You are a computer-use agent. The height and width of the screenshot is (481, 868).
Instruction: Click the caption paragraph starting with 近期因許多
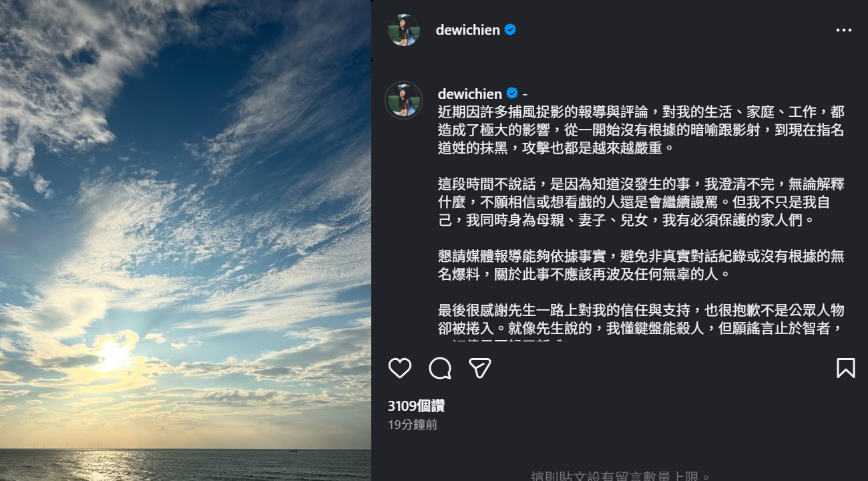[x=641, y=130]
